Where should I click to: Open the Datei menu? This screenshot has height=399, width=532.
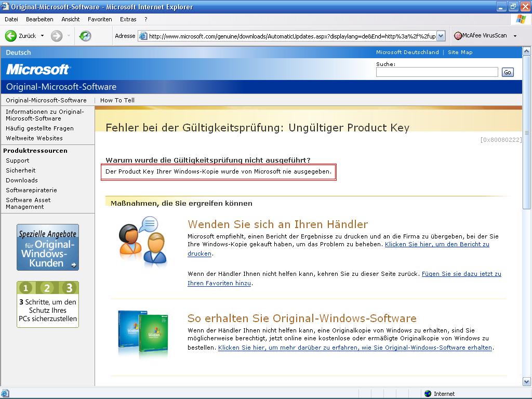tap(11, 19)
